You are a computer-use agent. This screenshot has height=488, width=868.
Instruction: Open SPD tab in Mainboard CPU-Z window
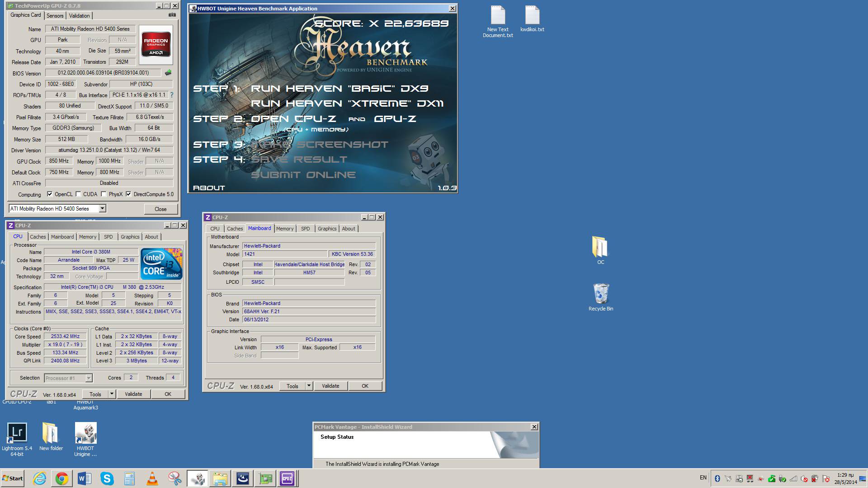(306, 229)
